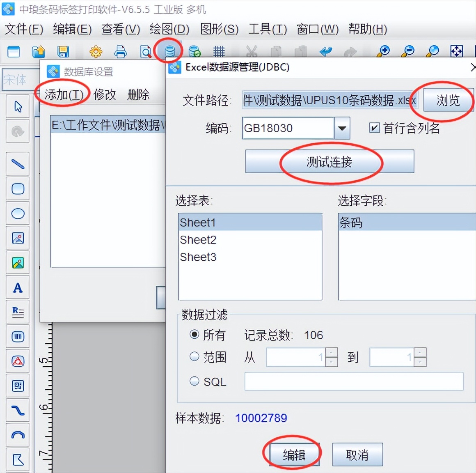Select the 范围 radio button

[x=194, y=357]
